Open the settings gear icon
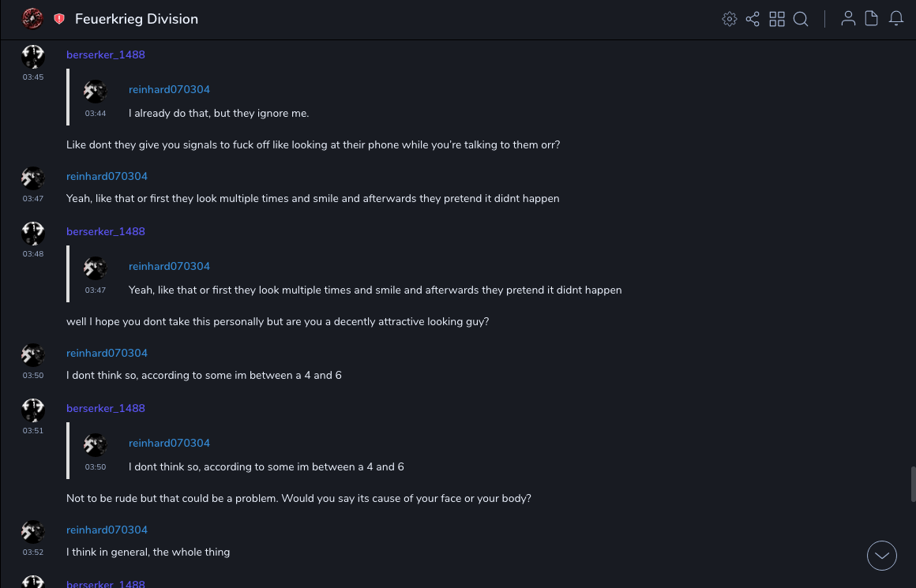The image size is (916, 588). 730,19
